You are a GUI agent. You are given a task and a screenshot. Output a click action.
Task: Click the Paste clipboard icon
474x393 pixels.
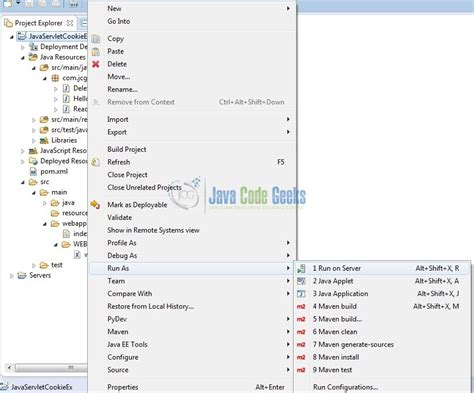tap(96, 52)
